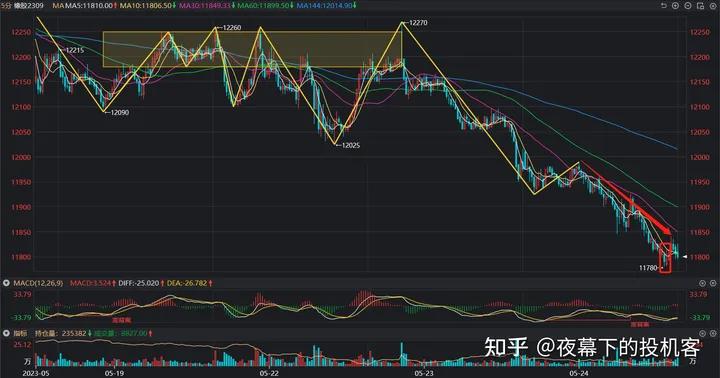This screenshot has width=720, height=378.
Task: Click the MACD(12,26,9) indicator name
Action: click(x=38, y=283)
